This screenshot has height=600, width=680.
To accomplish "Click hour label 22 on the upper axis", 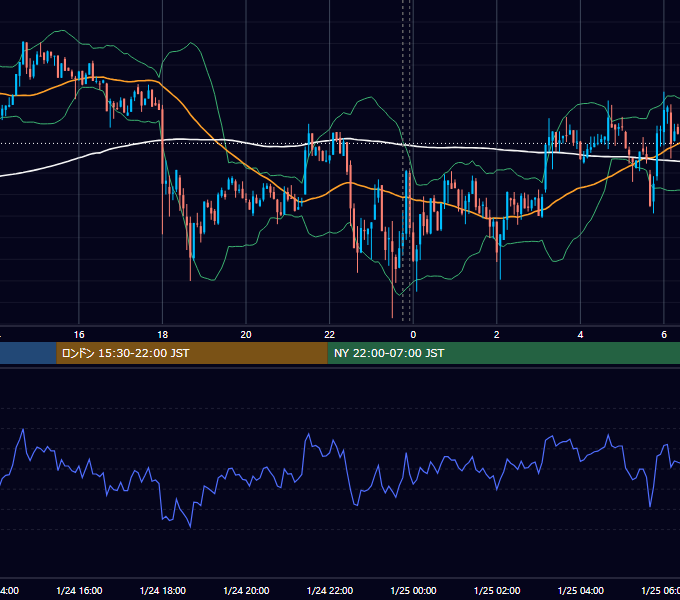I will 330,335.
